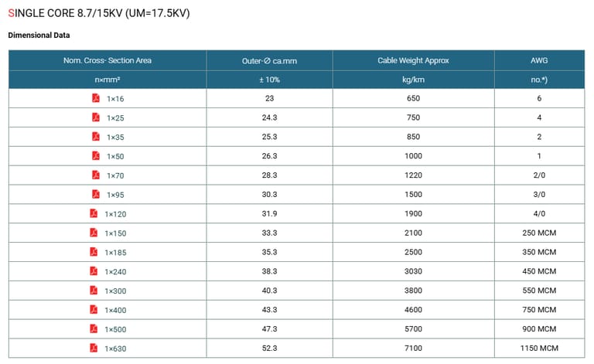Open the PDF icon for 1×50

point(96,156)
